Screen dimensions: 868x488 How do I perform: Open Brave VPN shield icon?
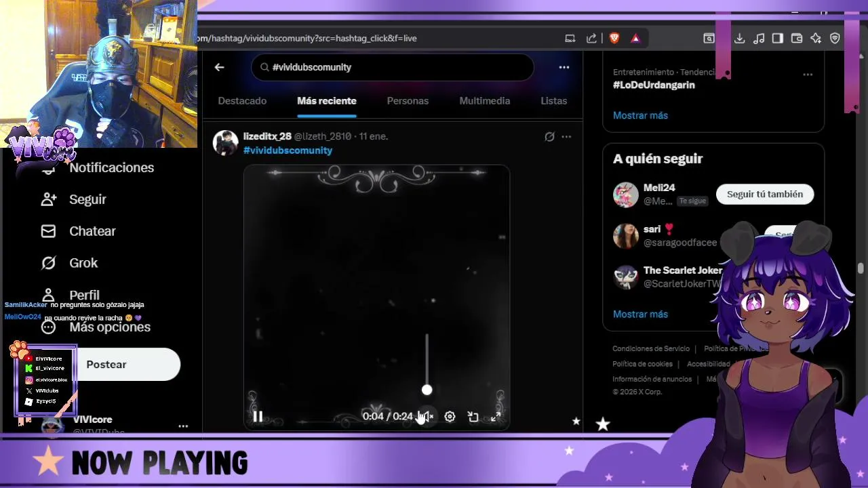(835, 38)
